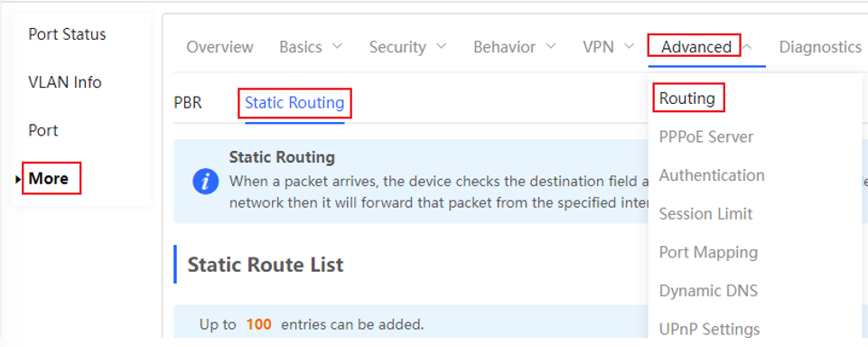
Task: Select Dynamic DNS menu item
Action: point(708,291)
